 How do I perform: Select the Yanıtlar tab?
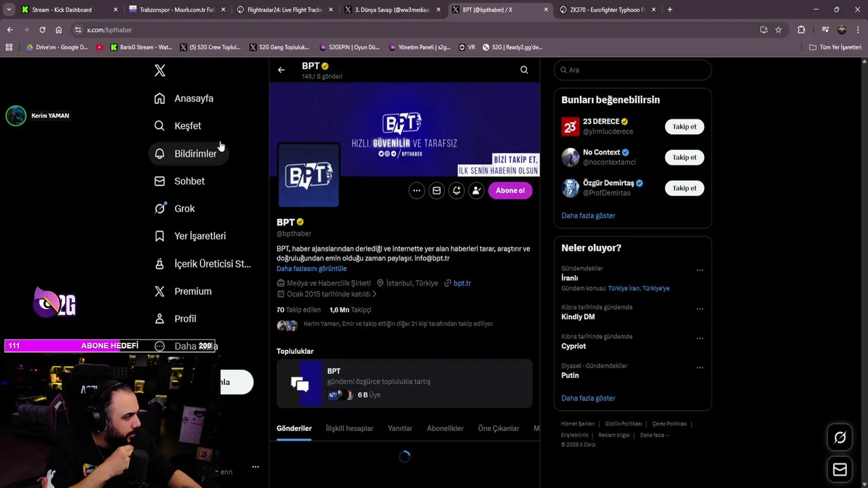click(x=400, y=428)
